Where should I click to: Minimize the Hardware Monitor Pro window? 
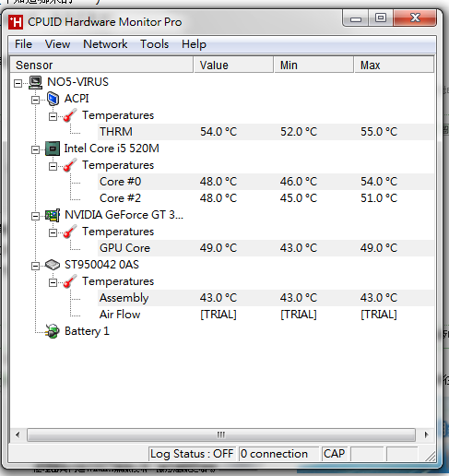pos(356,18)
